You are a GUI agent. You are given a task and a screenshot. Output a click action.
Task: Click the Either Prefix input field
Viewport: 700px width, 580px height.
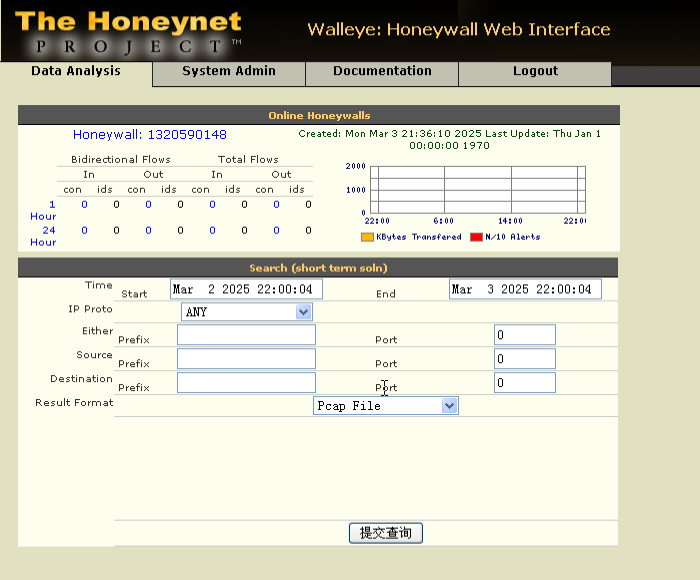246,335
